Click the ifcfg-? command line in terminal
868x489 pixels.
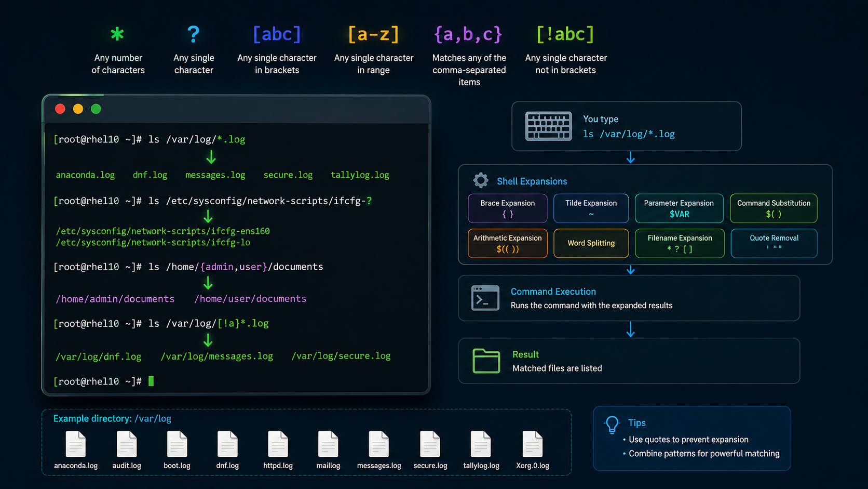point(260,201)
